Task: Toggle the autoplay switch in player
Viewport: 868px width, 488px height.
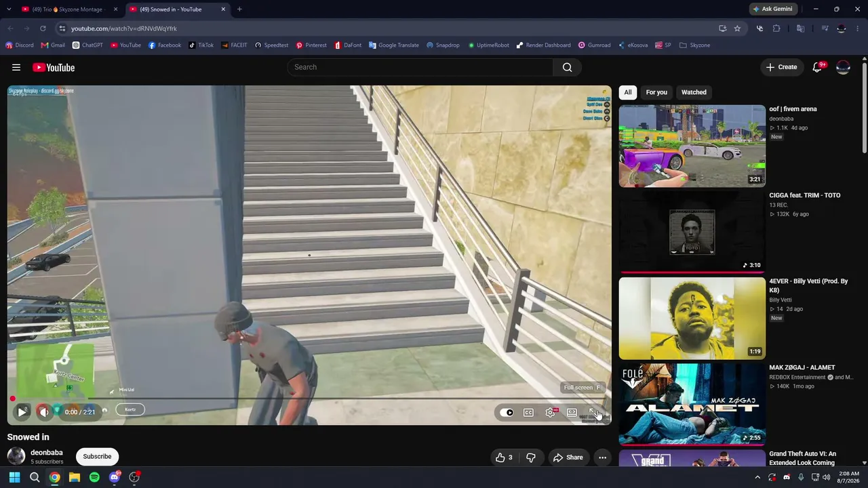Action: (x=507, y=412)
